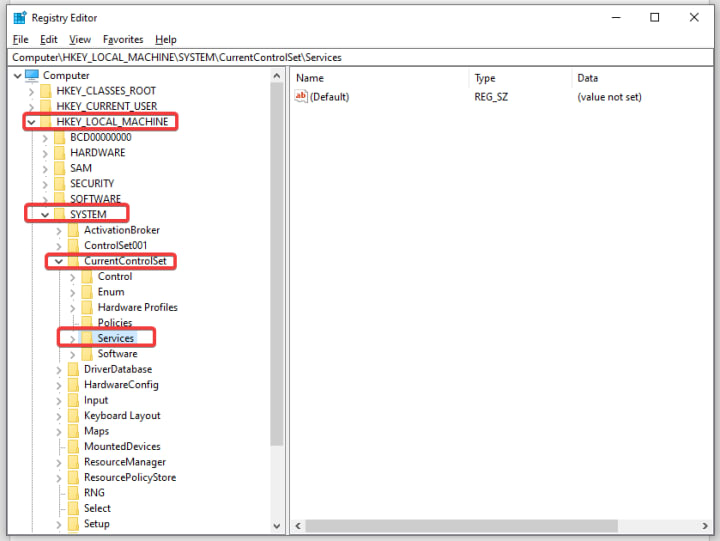Viewport: 720px width, 541px height.
Task: Click the tree pane vertical scrollbar thumb
Action: click(276, 265)
